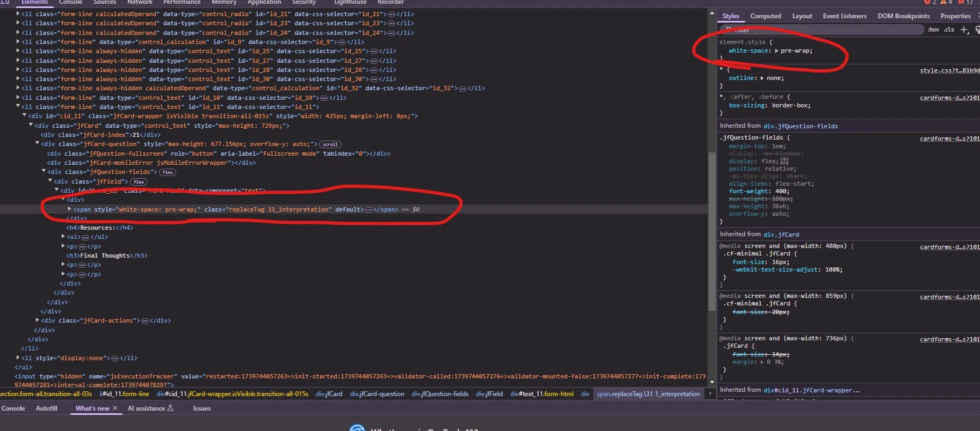Open style.css source link for * rule

(949, 70)
